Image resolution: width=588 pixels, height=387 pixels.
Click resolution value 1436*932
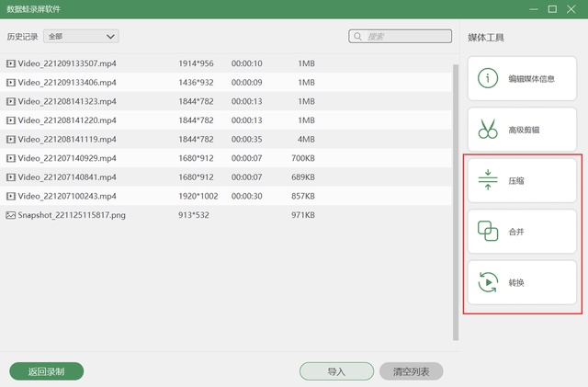pyautogui.click(x=196, y=82)
